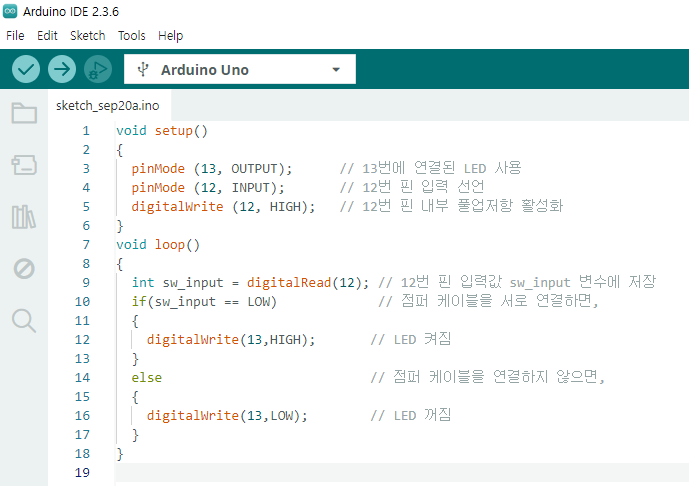Place cursor on empty line 19

coord(402,473)
